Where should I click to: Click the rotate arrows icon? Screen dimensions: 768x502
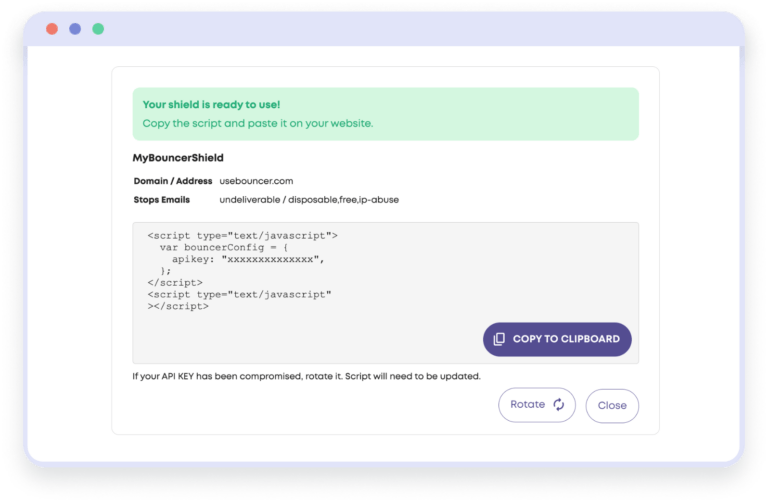click(559, 405)
